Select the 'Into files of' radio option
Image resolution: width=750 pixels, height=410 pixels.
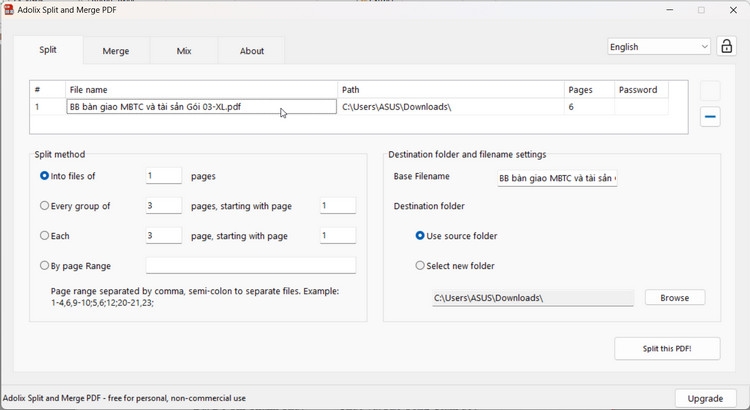[44, 176]
